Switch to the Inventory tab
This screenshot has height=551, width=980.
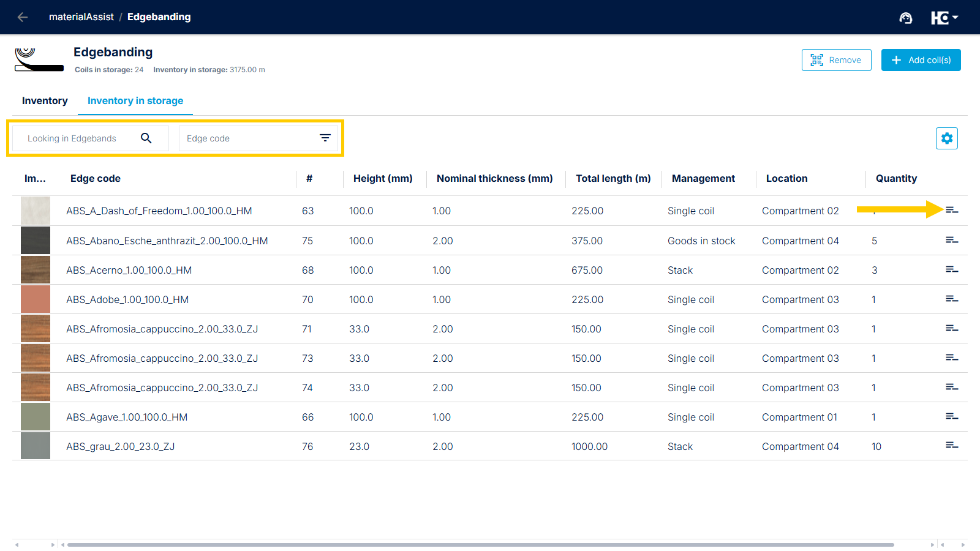coord(45,101)
